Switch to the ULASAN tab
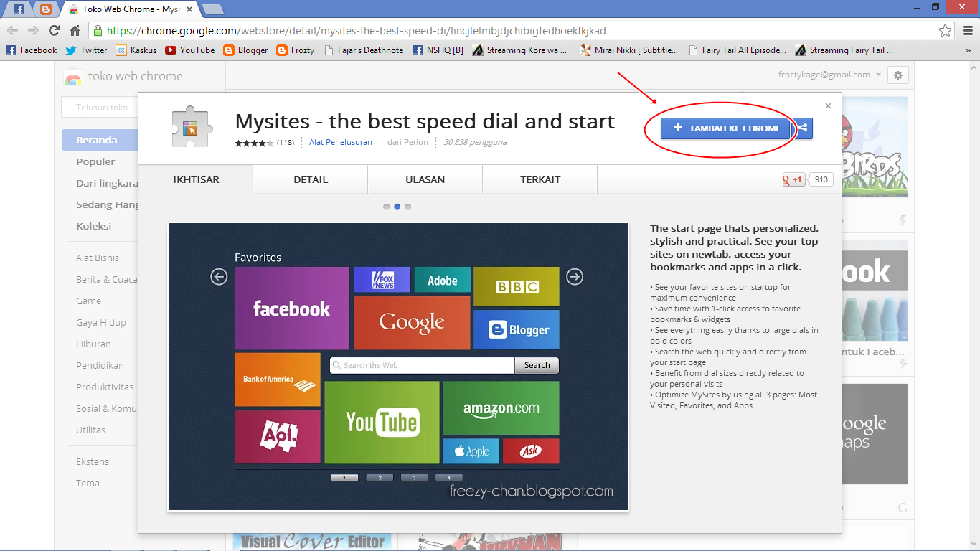Image resolution: width=980 pixels, height=551 pixels. point(425,179)
